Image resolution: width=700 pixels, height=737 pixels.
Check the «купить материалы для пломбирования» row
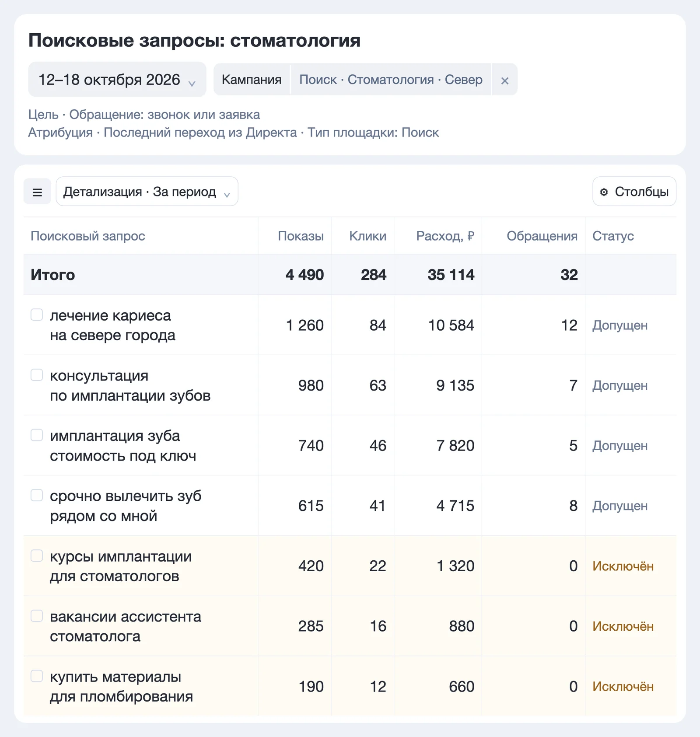(37, 676)
